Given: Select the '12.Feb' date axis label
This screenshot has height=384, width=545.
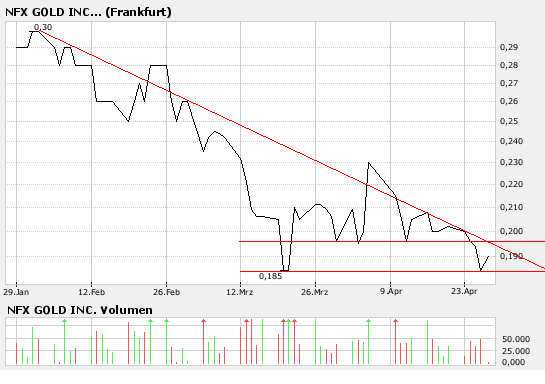Looking at the screenshot, I should [91, 292].
